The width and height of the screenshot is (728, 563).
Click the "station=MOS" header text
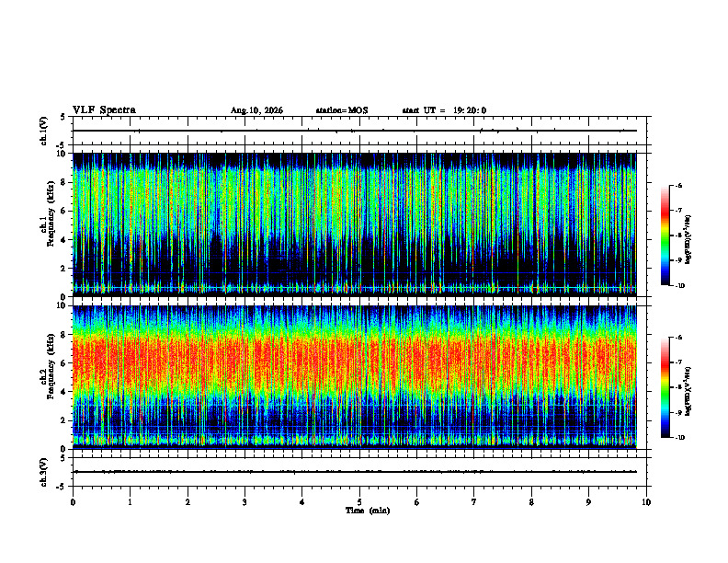[x=342, y=110]
